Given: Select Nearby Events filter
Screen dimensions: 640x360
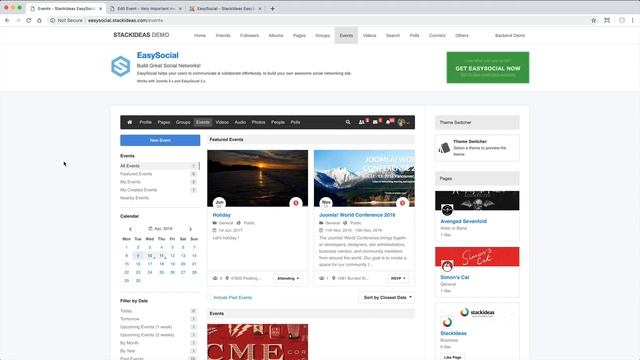Looking at the screenshot, I should pos(134,198).
